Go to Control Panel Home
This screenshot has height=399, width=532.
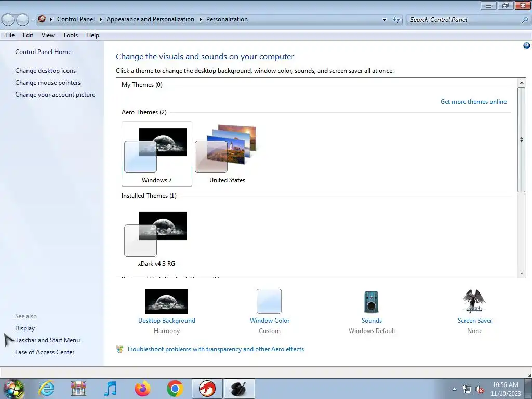coord(43,52)
